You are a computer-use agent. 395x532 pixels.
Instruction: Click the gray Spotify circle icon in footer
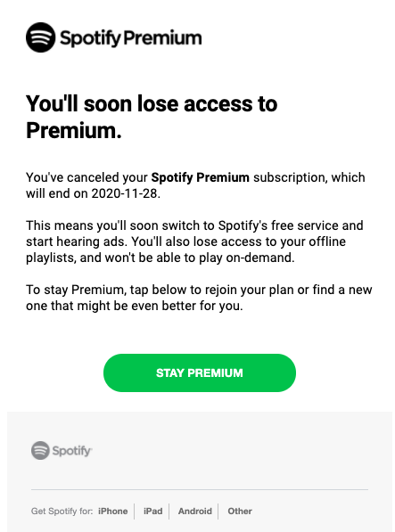click(x=40, y=451)
